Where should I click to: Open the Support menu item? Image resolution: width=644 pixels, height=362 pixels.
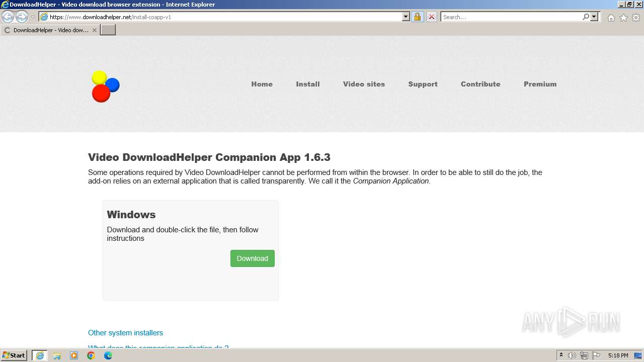point(423,84)
